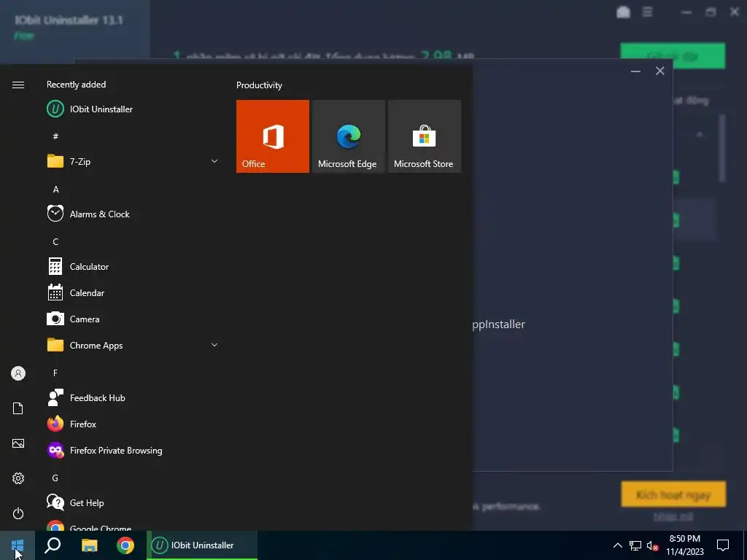Open the Microsoft Store tile

pos(425,136)
